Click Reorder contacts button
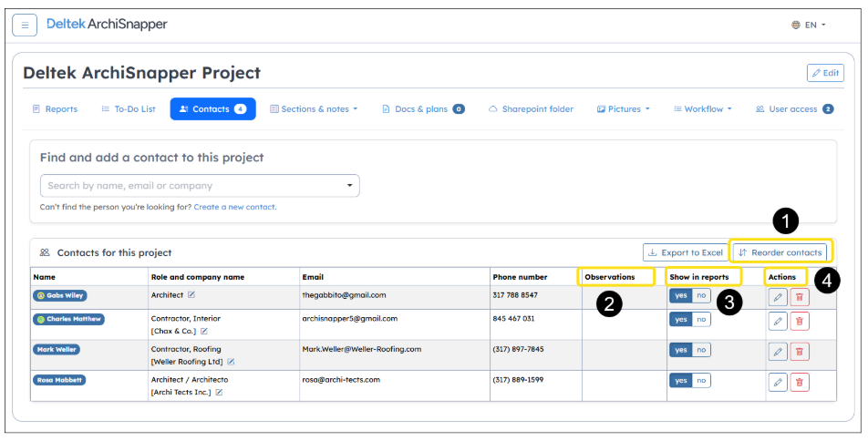 [780, 252]
